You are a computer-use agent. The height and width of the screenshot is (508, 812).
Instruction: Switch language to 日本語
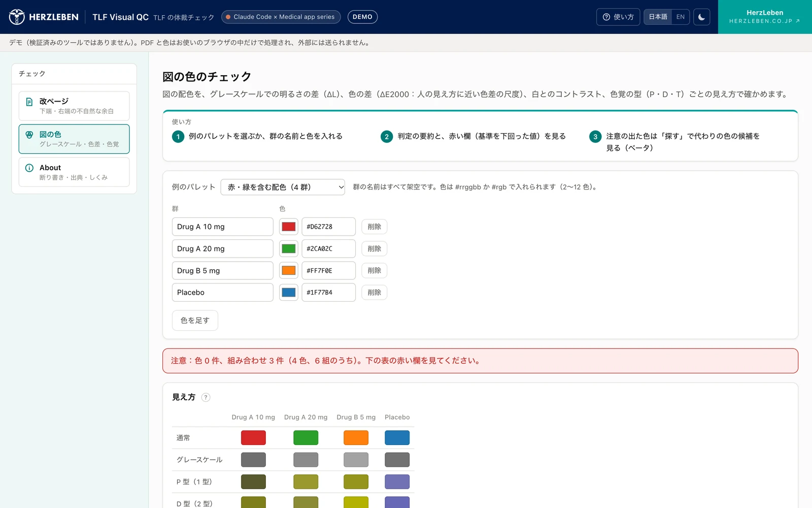point(658,17)
